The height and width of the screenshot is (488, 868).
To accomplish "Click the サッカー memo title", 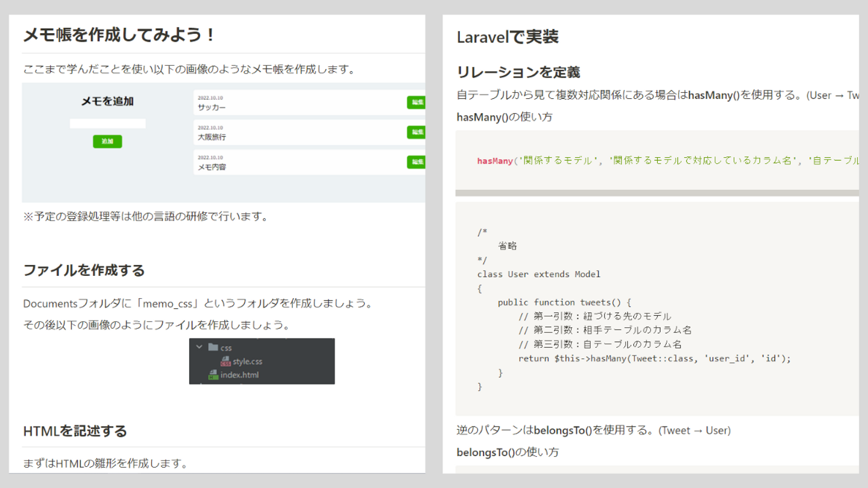I will coord(212,107).
